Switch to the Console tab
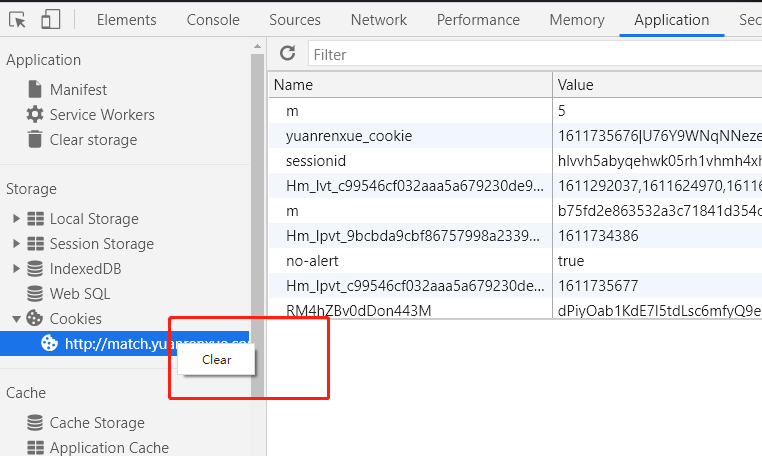Screen dimensions: 762x456 click(213, 20)
